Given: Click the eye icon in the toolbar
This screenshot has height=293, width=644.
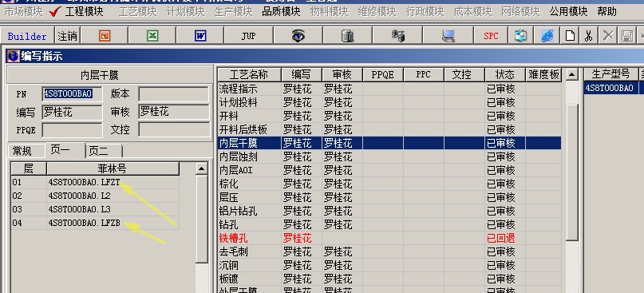Looking at the screenshot, I should coord(298,36).
